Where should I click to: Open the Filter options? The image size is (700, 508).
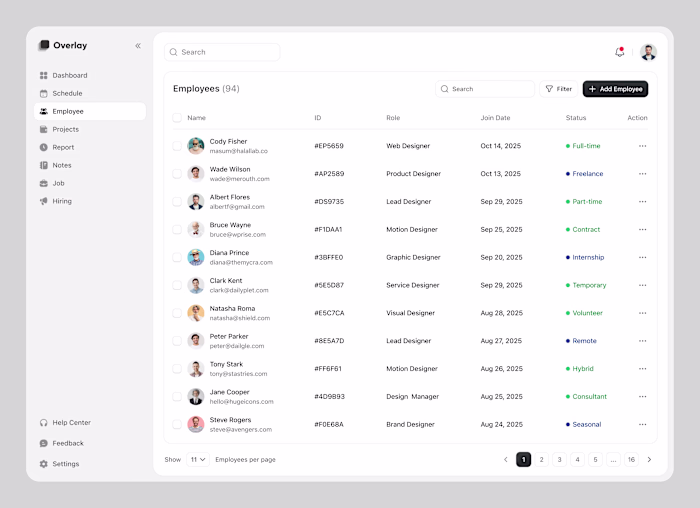[x=558, y=89]
